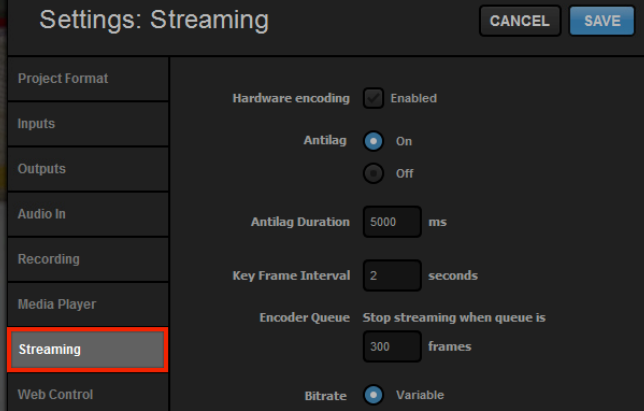Image resolution: width=644 pixels, height=411 pixels.
Task: Click the Encoder Queue frames field
Action: pos(392,347)
